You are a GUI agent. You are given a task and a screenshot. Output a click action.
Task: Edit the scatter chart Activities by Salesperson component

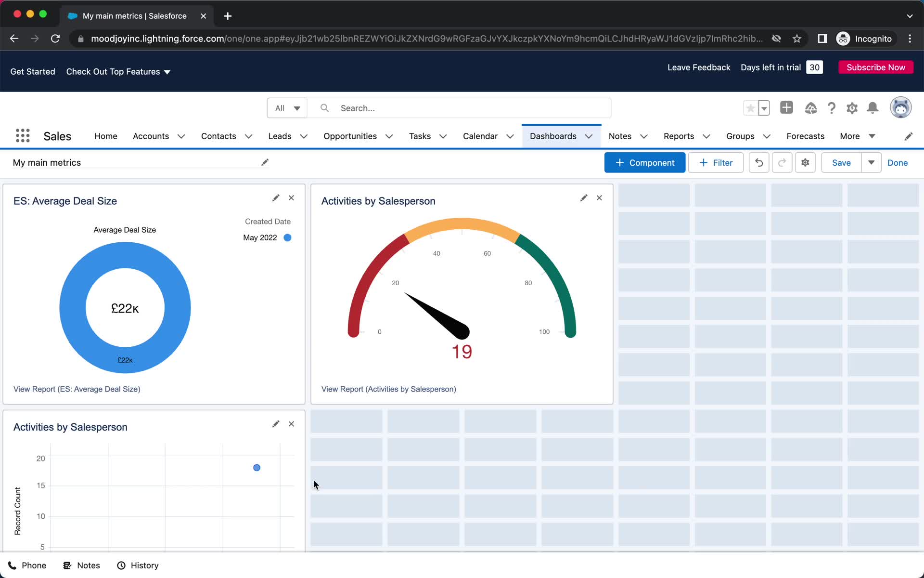(276, 424)
